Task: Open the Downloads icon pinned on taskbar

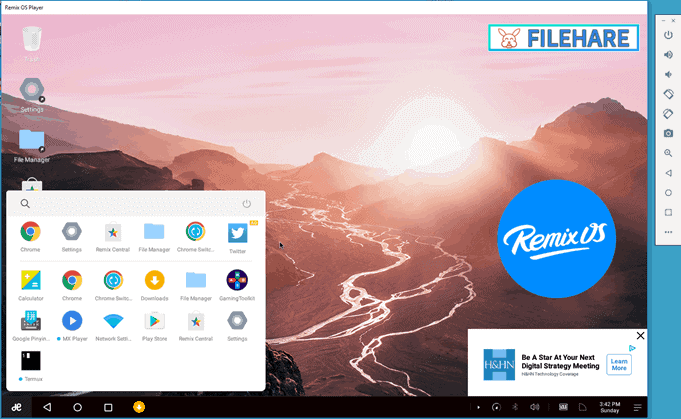Action: click(x=139, y=407)
